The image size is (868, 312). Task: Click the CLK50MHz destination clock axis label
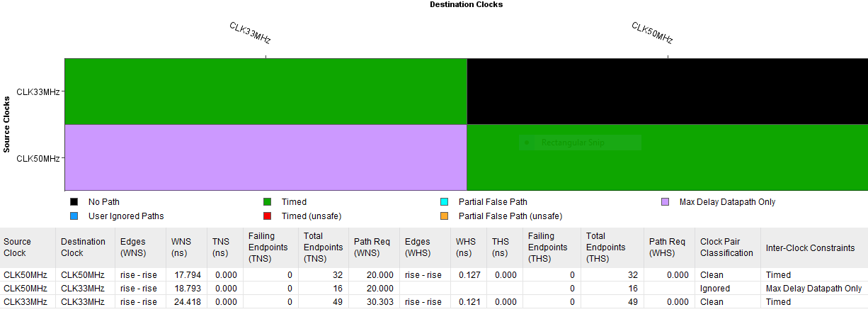pos(652,33)
